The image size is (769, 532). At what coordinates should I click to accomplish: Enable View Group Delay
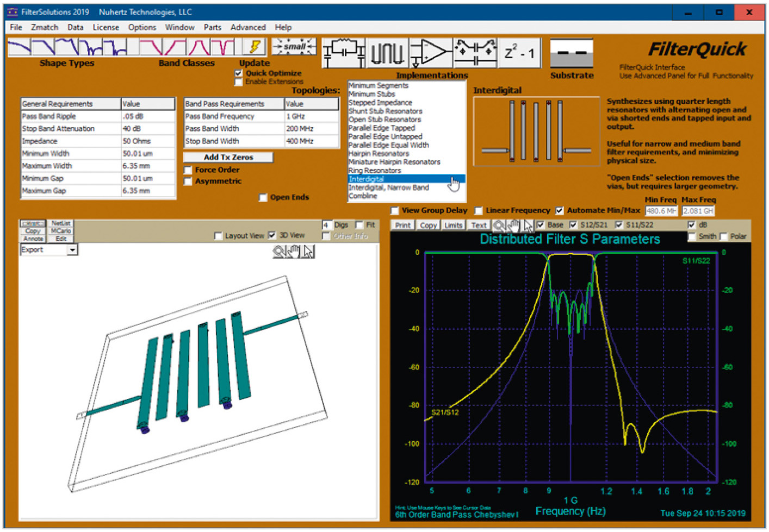click(395, 211)
